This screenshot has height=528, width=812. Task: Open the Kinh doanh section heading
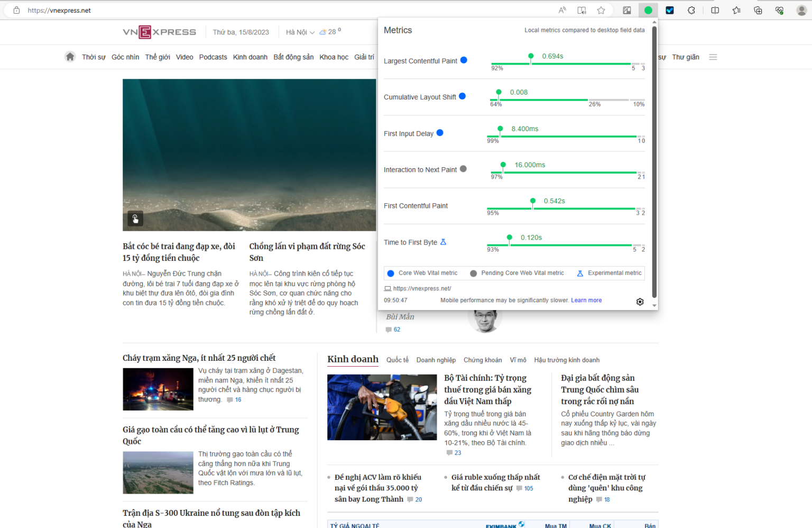[353, 359]
